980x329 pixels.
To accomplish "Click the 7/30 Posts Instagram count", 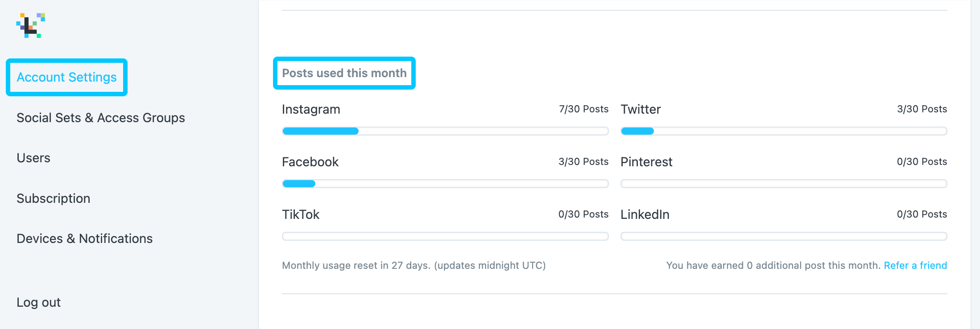I will tap(583, 109).
